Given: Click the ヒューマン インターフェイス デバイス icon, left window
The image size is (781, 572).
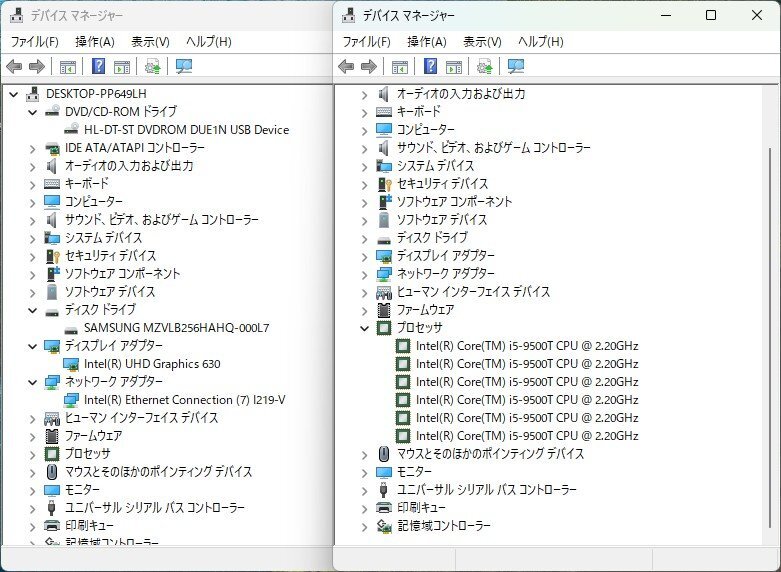Looking at the screenshot, I should [52, 419].
